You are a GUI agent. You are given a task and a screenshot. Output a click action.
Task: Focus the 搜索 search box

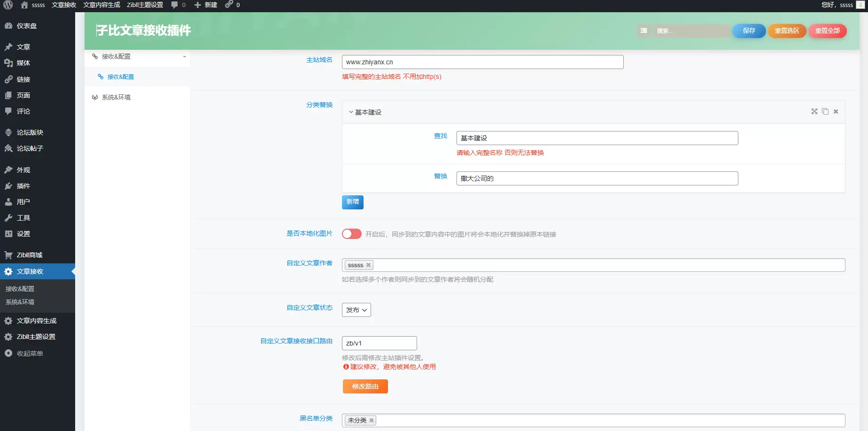tap(691, 31)
